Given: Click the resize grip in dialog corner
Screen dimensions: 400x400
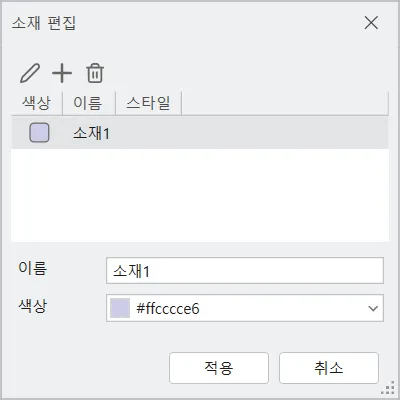Looking at the screenshot, I should pyautogui.click(x=388, y=389).
